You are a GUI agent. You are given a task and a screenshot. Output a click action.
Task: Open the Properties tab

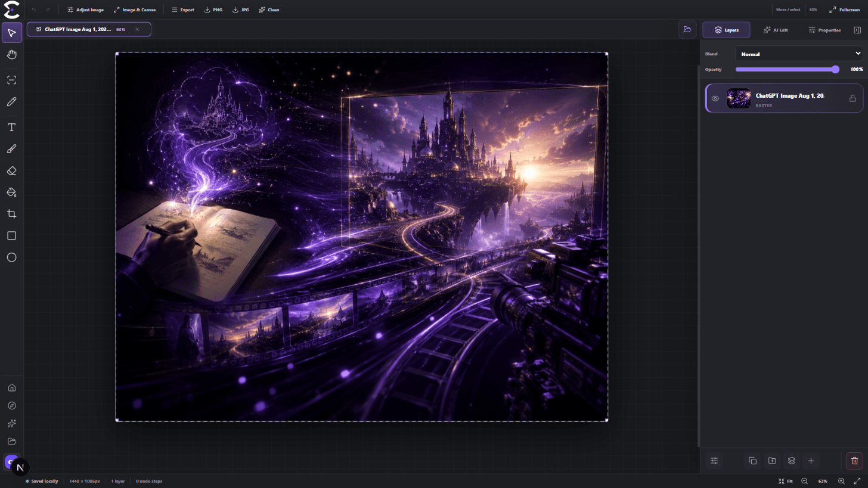coord(824,30)
